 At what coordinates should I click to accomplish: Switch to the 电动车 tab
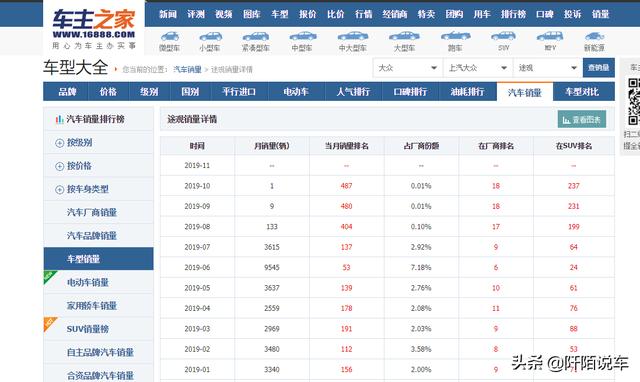[296, 91]
